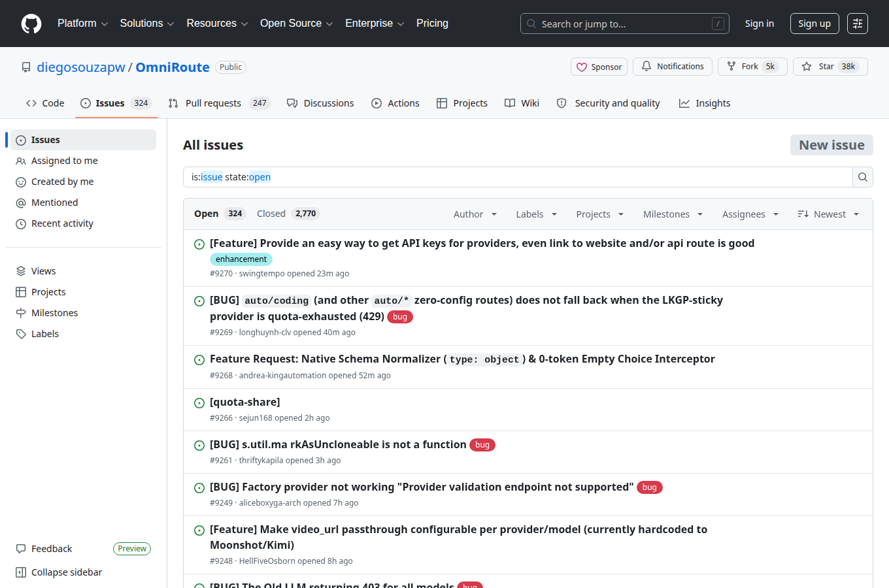Open video_url passthrough configurable issue
Image resolution: width=889 pixels, height=588 pixels.
click(x=458, y=537)
